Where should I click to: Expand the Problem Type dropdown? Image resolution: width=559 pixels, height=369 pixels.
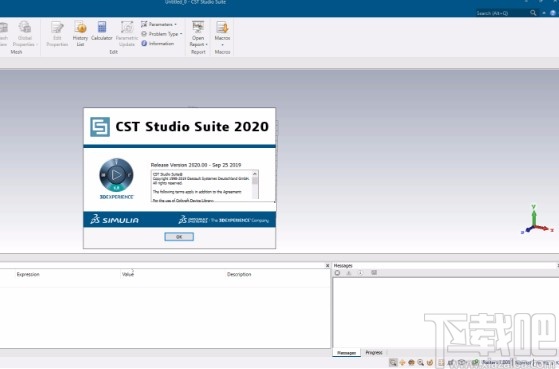161,34
